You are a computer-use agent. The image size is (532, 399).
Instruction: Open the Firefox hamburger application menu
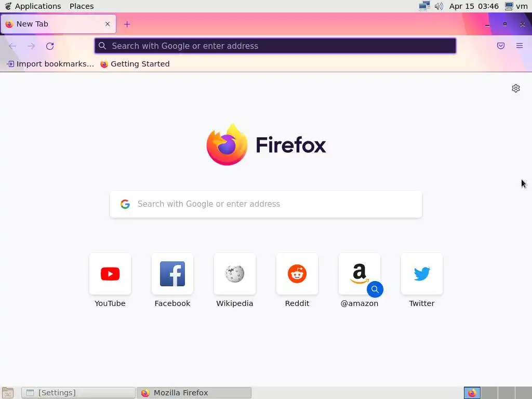520,46
